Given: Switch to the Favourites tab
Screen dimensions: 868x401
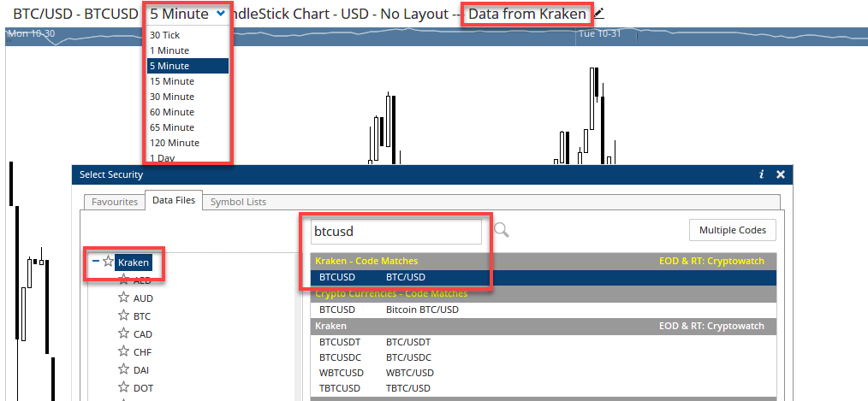Looking at the screenshot, I should pyautogui.click(x=115, y=202).
